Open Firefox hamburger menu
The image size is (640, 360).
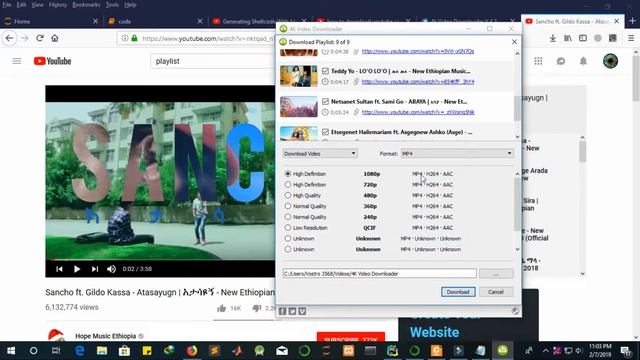tap(631, 38)
